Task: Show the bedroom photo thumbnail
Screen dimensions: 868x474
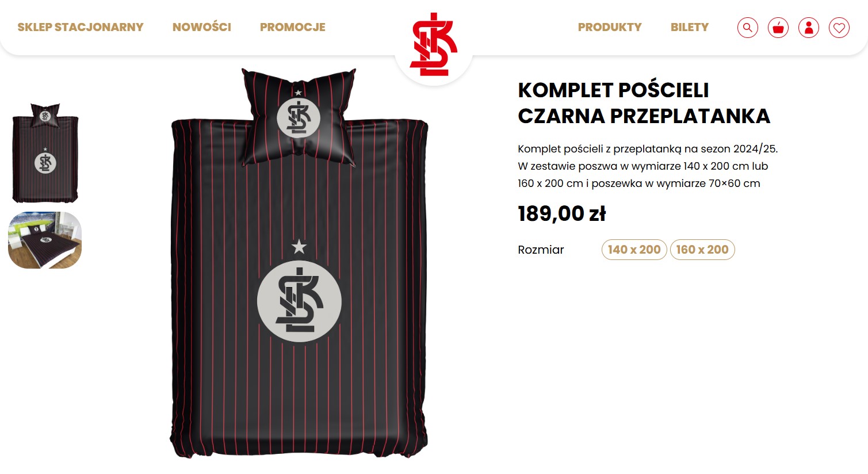Action: tap(45, 240)
